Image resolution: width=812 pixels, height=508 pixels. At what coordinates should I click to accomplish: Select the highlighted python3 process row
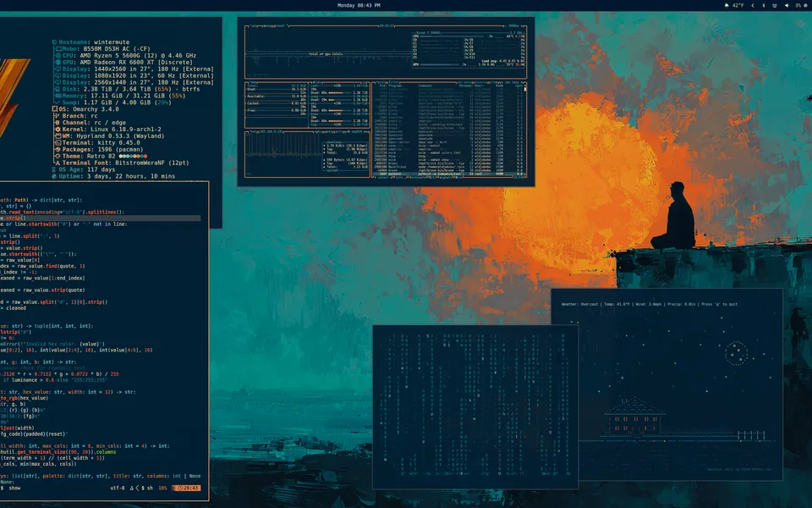point(449,174)
